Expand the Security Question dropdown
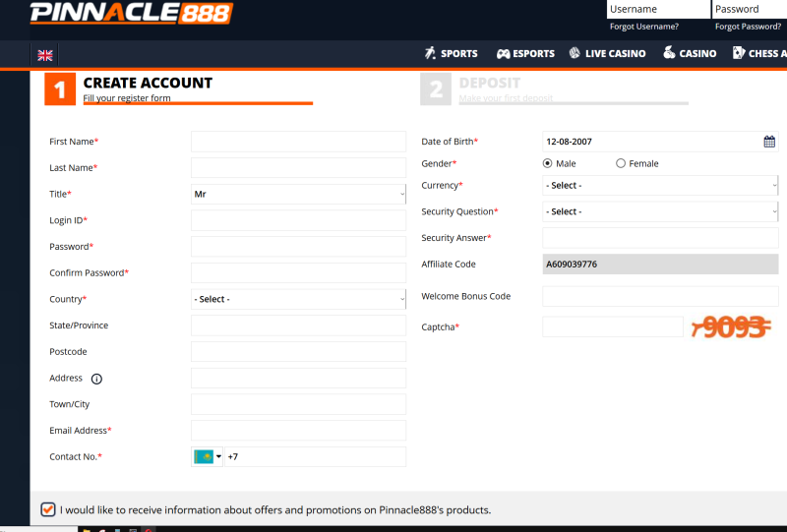This screenshot has width=787, height=532. click(x=660, y=211)
